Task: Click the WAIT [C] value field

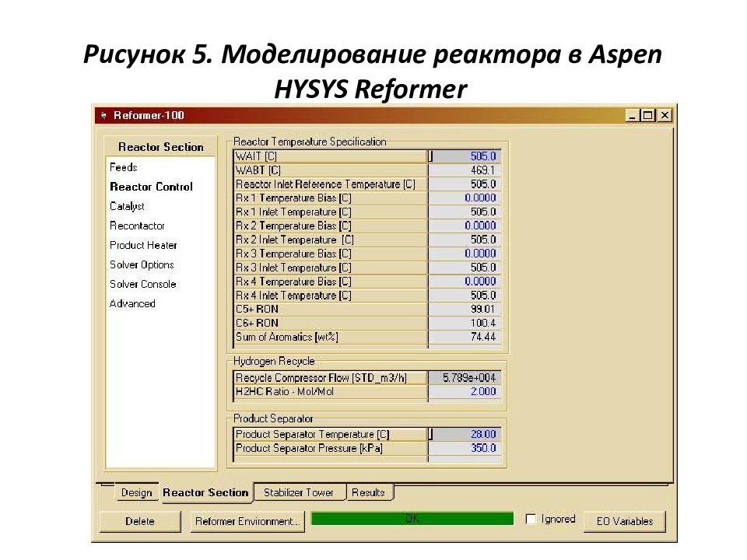Action: point(465,156)
